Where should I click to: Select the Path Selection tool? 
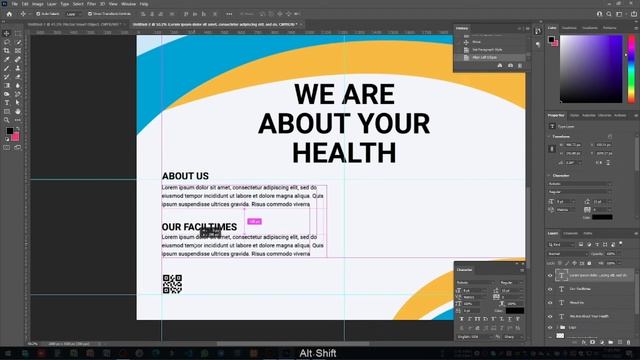pyautogui.click(x=18, y=102)
